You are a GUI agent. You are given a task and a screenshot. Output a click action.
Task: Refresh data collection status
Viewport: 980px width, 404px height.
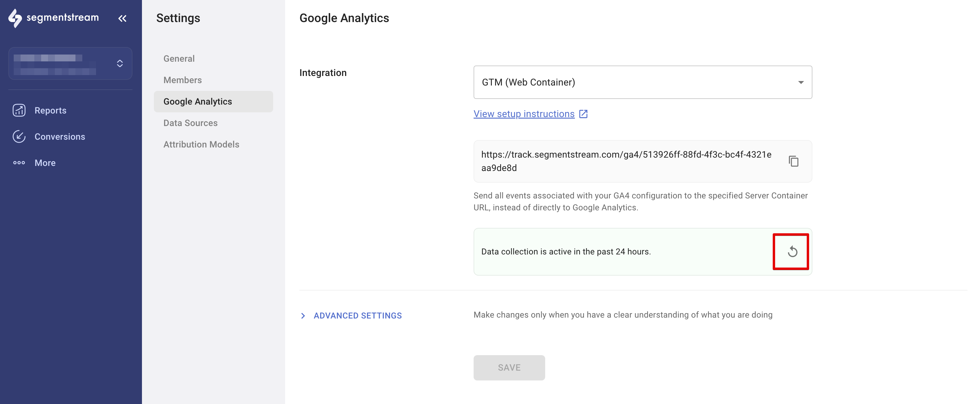tap(792, 251)
